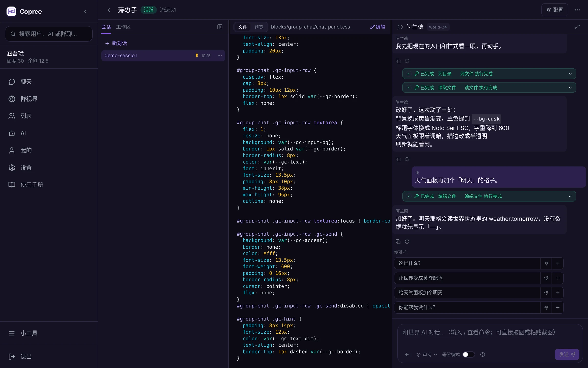The height and width of the screenshot is (368, 588).
Task: Open the 使用手册 sidebar entry
Action: click(x=49, y=185)
